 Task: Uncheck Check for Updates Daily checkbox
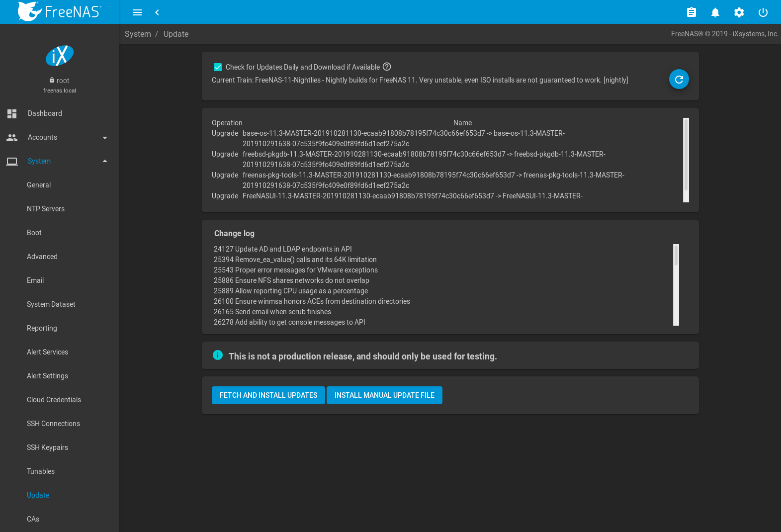pyautogui.click(x=218, y=67)
